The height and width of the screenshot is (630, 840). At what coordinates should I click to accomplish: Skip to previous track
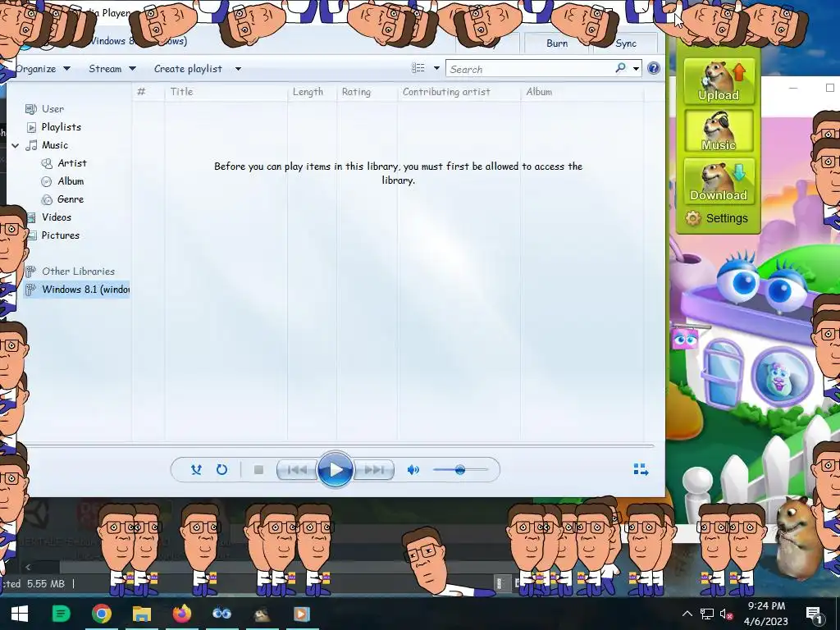tap(297, 470)
